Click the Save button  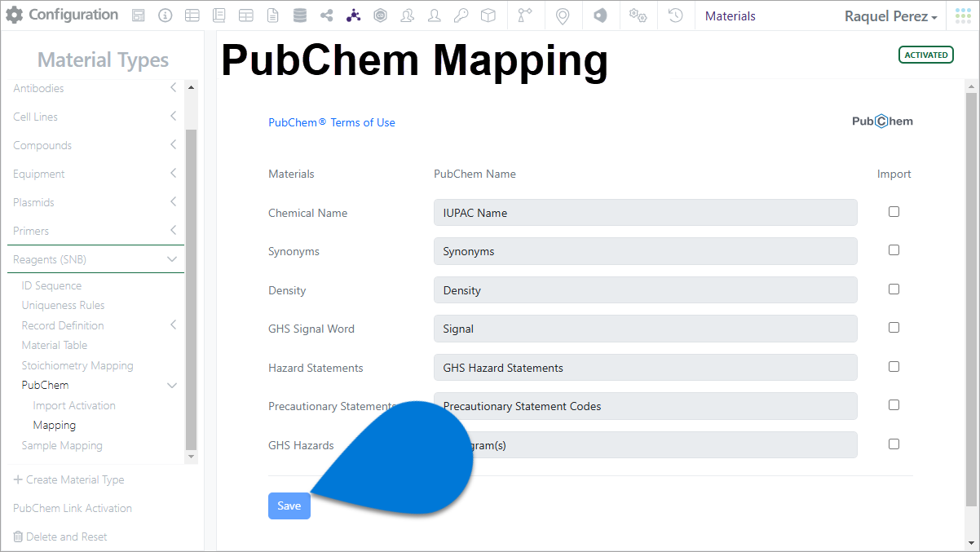pyautogui.click(x=289, y=506)
